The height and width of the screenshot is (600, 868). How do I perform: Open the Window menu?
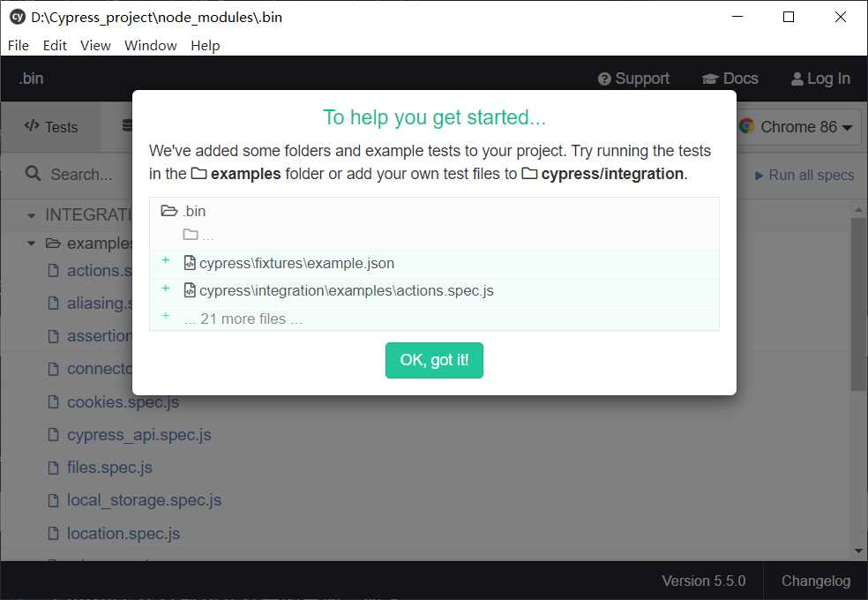151,45
